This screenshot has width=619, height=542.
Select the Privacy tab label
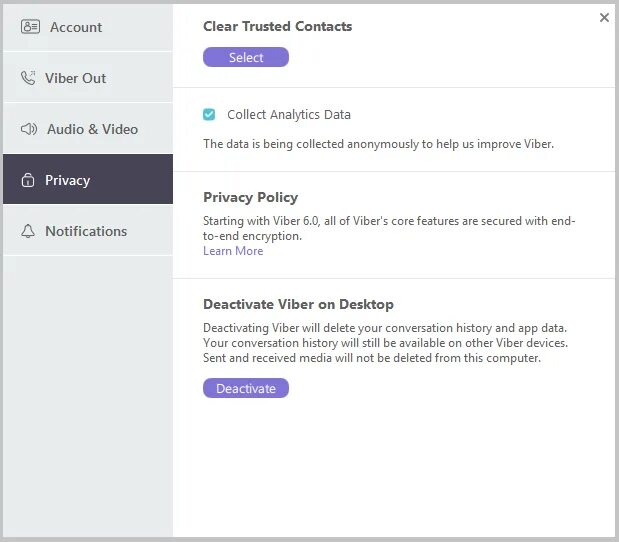click(68, 180)
